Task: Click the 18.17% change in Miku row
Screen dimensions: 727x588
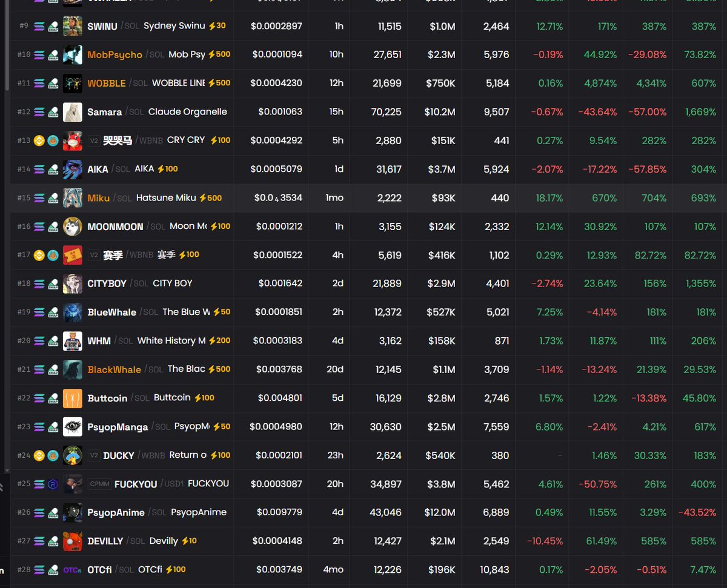Action: pos(549,198)
